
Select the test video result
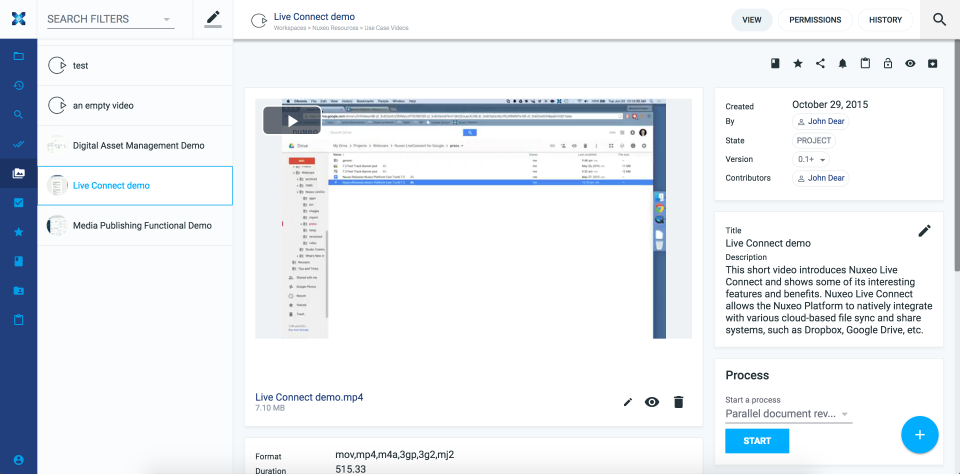click(135, 66)
